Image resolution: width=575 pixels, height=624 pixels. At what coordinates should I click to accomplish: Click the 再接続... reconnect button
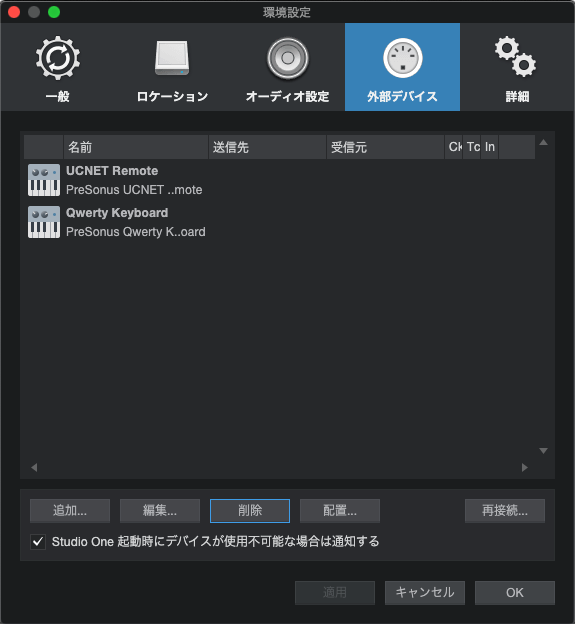click(x=505, y=511)
